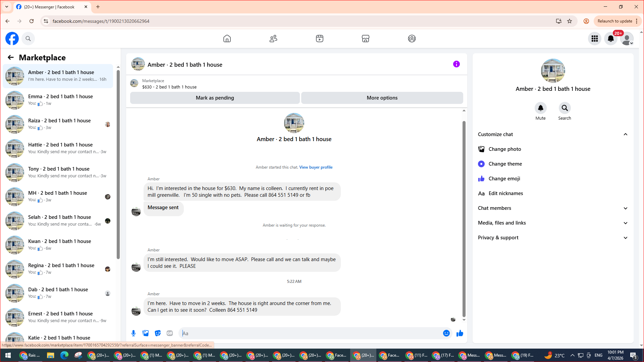Open Ernest's 2 bed 1 bath conversation
Screen dimensions: 644x362
(x=58, y=317)
